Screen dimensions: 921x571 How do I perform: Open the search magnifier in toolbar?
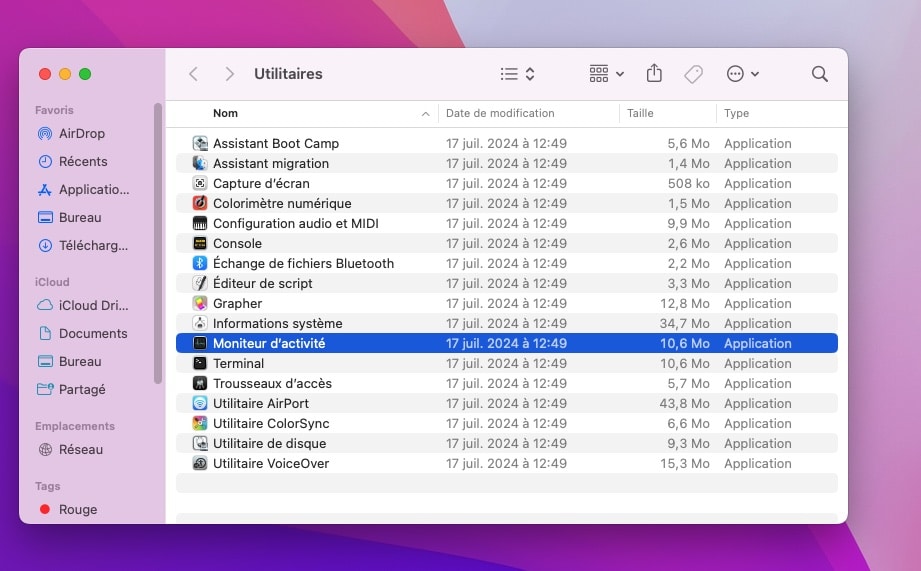(819, 74)
